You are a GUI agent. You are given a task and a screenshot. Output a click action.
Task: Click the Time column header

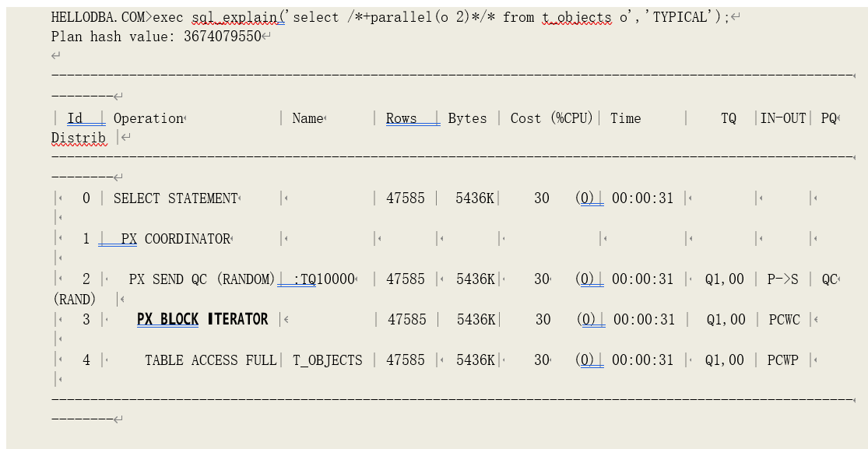coord(626,118)
